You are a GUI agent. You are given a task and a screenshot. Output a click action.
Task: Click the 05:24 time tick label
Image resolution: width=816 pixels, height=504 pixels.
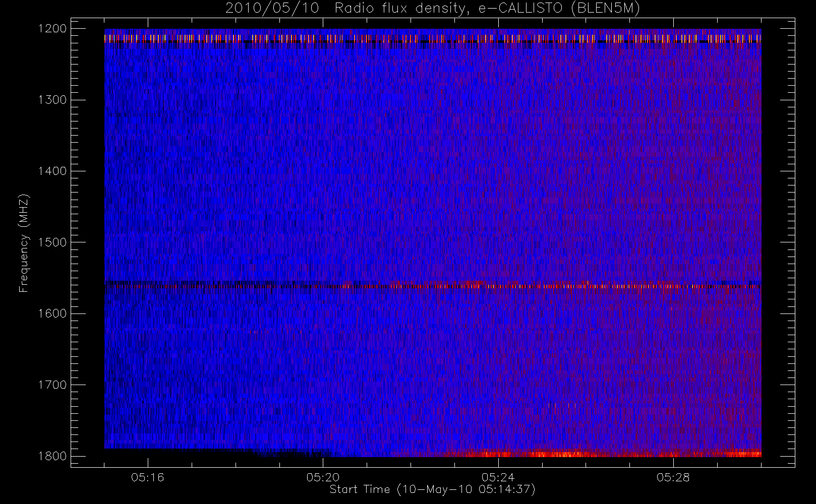coord(498,477)
